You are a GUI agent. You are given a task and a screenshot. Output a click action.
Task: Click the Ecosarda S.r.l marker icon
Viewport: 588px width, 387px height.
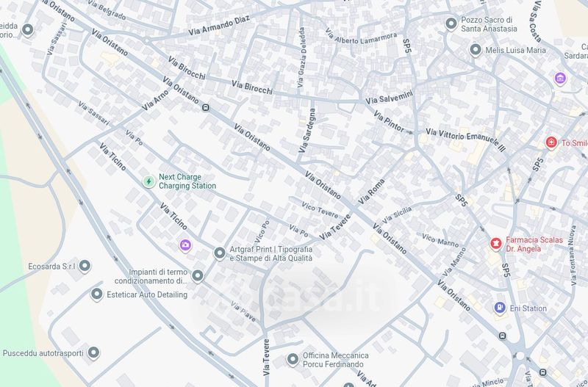[85, 267]
